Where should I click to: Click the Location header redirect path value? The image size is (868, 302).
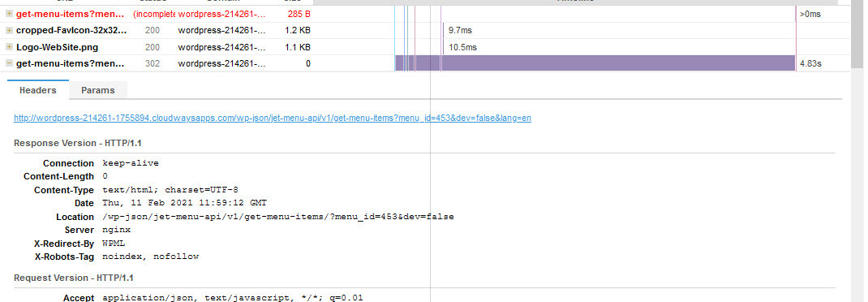click(278, 217)
